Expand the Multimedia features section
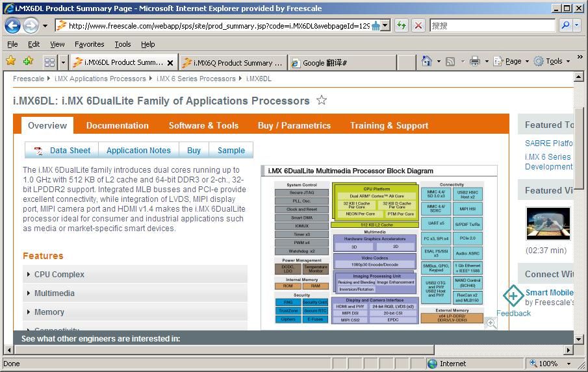This screenshot has height=372, width=588. click(x=135, y=293)
